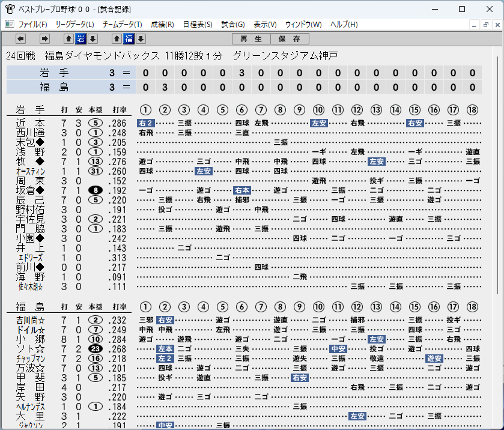Open the 試合(G) menu
The image size is (504, 430).
coord(233,25)
